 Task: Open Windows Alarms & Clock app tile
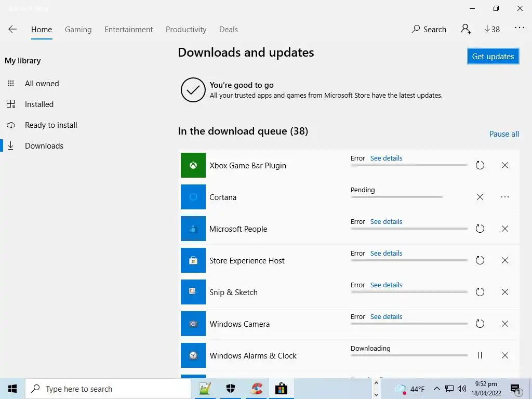(x=193, y=355)
